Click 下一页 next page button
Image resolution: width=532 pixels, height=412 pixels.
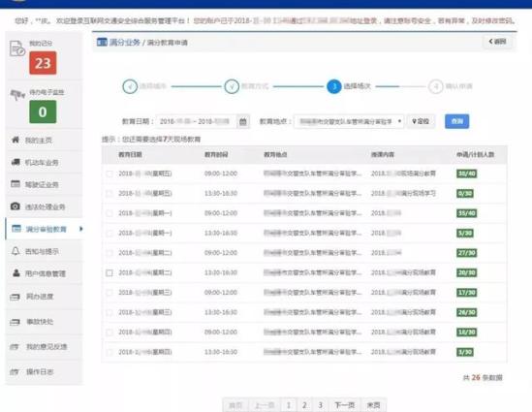coord(345,405)
